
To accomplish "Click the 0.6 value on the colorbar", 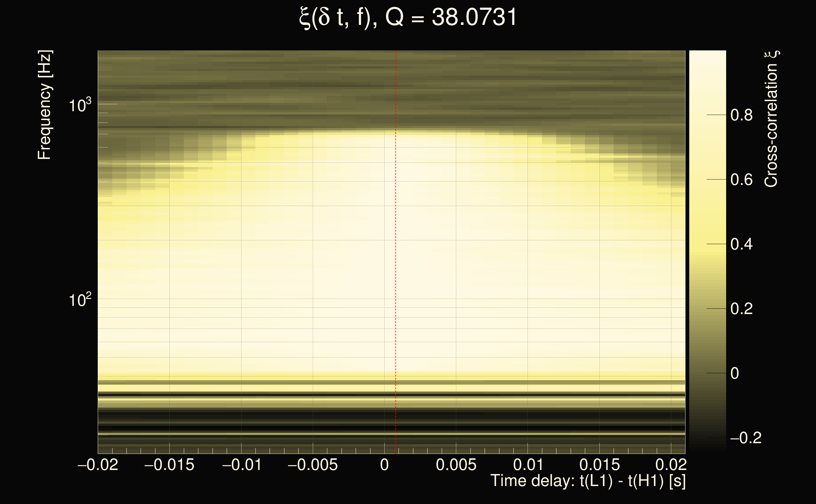I will [x=741, y=180].
